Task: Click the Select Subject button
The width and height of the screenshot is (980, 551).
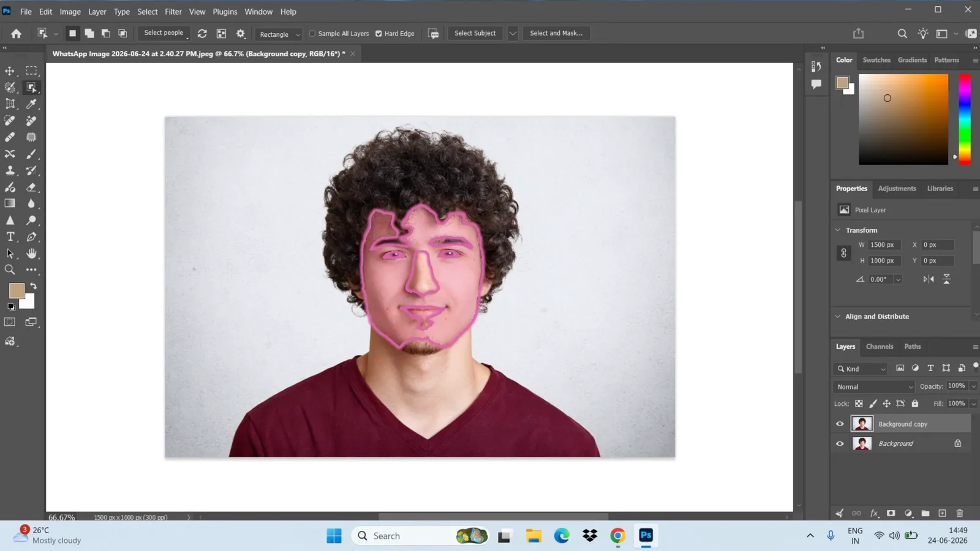Action: (475, 33)
